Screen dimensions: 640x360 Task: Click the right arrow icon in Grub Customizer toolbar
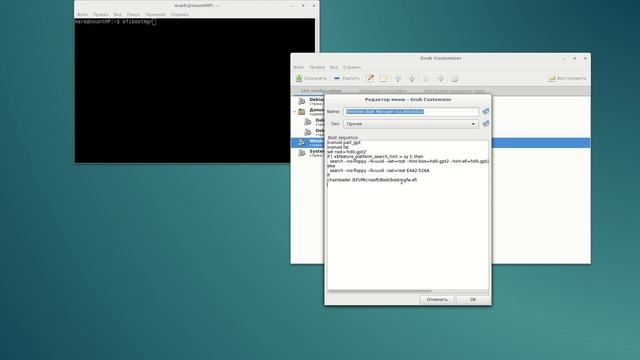[440, 78]
